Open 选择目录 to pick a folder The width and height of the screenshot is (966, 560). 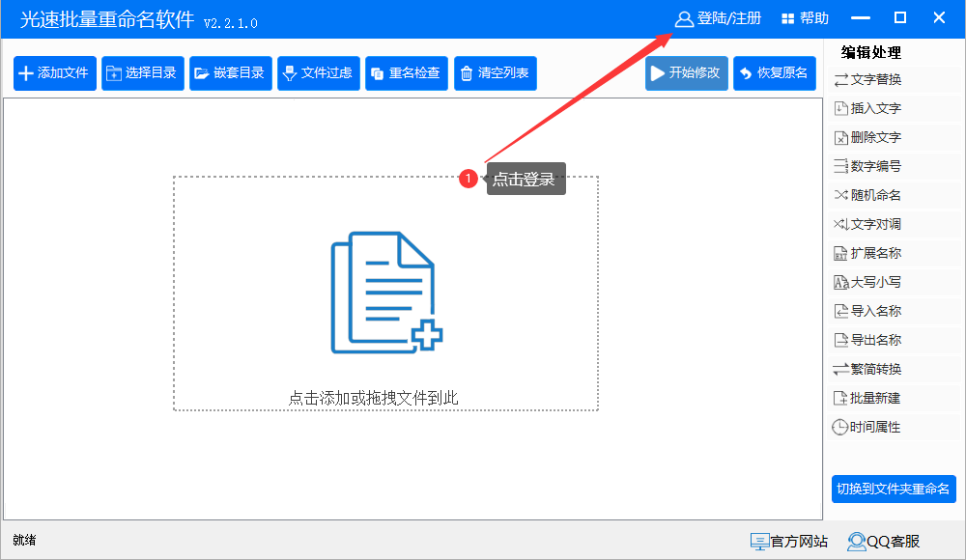[x=143, y=73]
